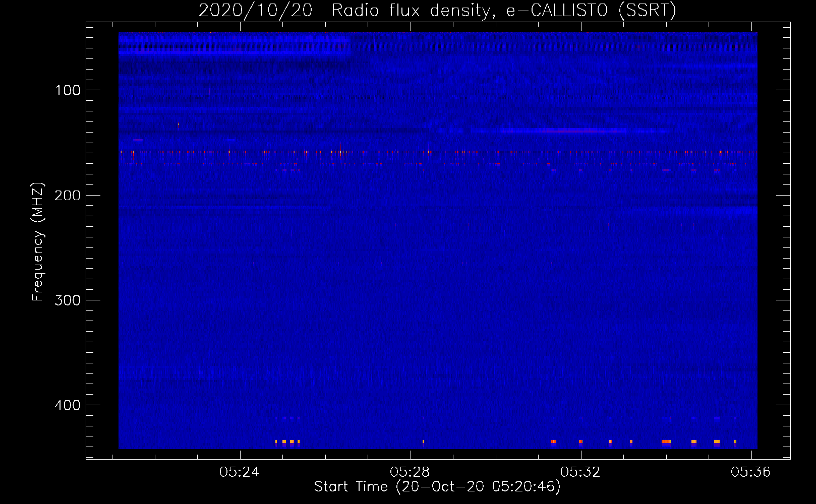This screenshot has width=816, height=504.
Task: Click the 05:28 time tick label
Action: (x=410, y=472)
